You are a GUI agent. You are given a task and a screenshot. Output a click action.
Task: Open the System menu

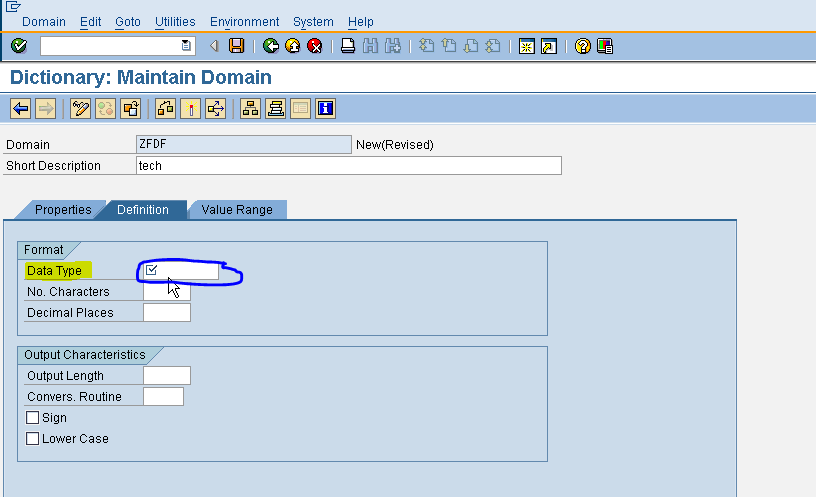(313, 22)
